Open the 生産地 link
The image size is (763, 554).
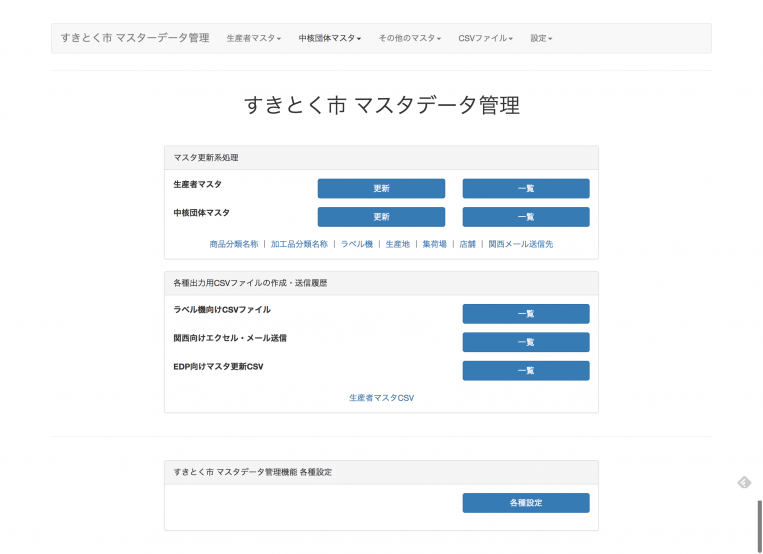point(398,244)
